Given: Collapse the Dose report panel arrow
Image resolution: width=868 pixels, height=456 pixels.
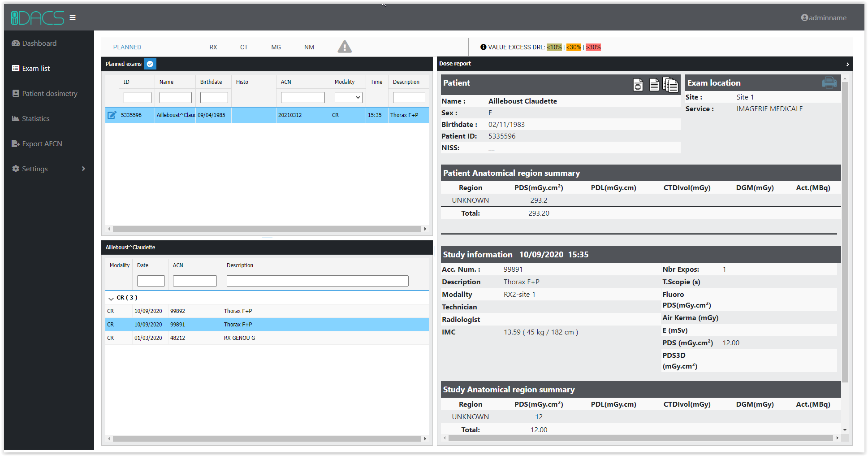Looking at the screenshot, I should tap(847, 64).
